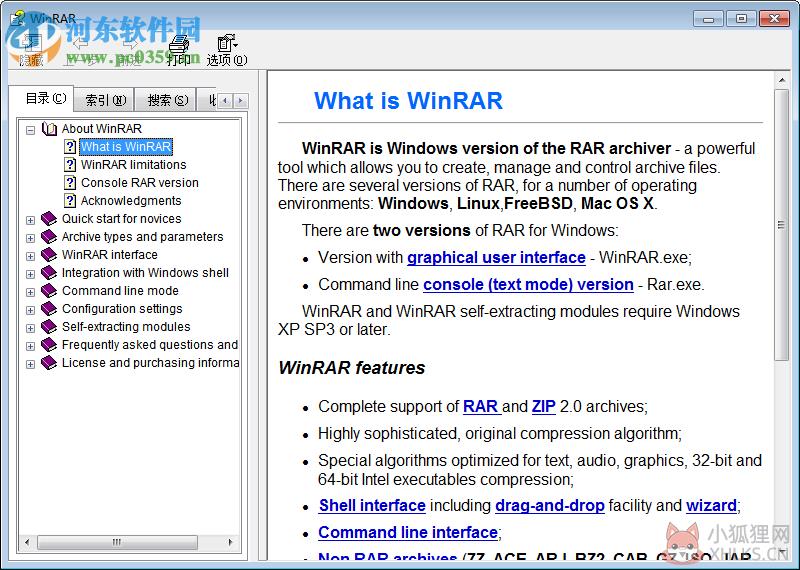
Task: Open the Shell interface link
Action: pos(372,505)
